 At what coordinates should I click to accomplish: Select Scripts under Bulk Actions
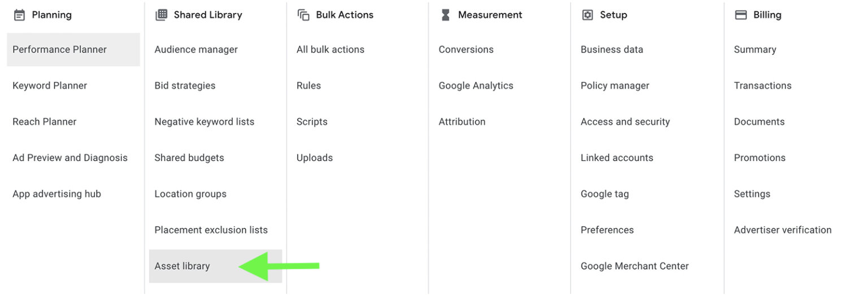click(x=312, y=122)
